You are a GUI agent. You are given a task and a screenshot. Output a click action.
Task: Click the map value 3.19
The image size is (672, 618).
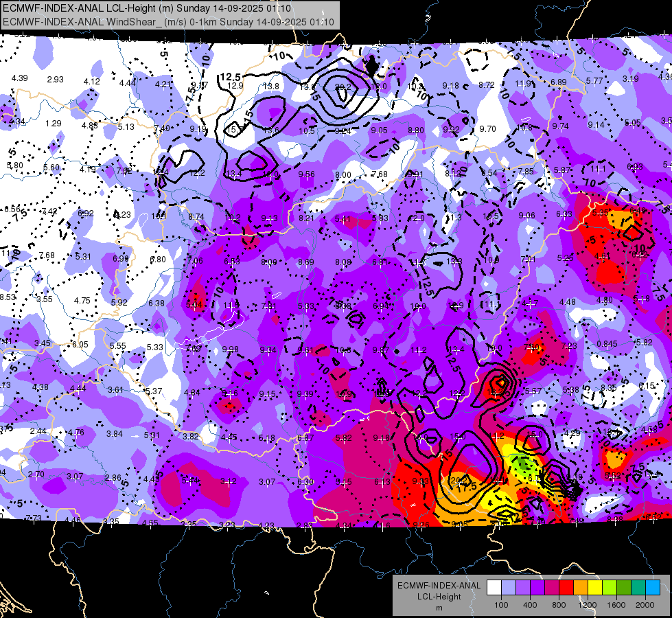click(x=630, y=78)
